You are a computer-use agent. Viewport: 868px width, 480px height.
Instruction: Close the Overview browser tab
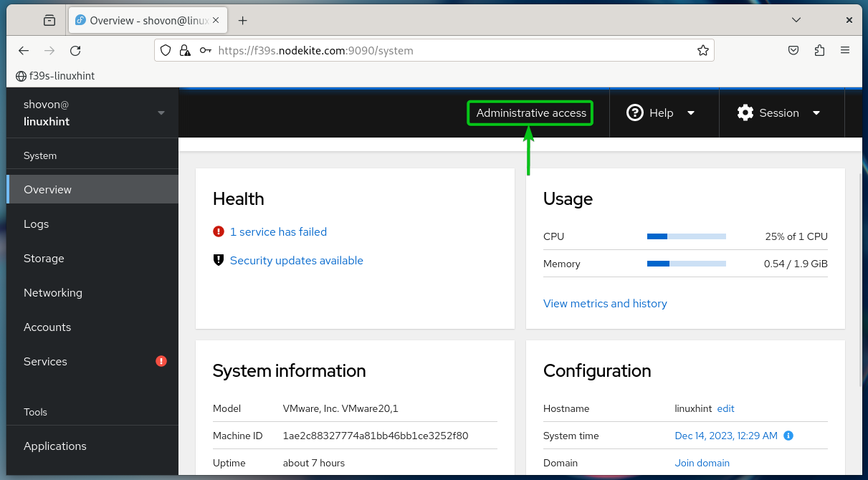(216, 21)
